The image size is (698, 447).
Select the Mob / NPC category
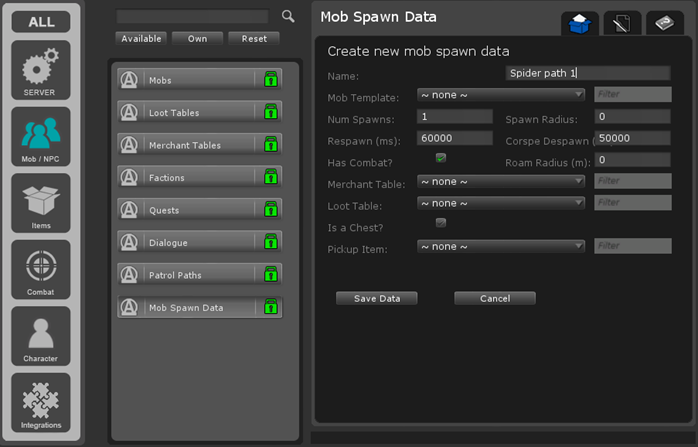point(41,136)
